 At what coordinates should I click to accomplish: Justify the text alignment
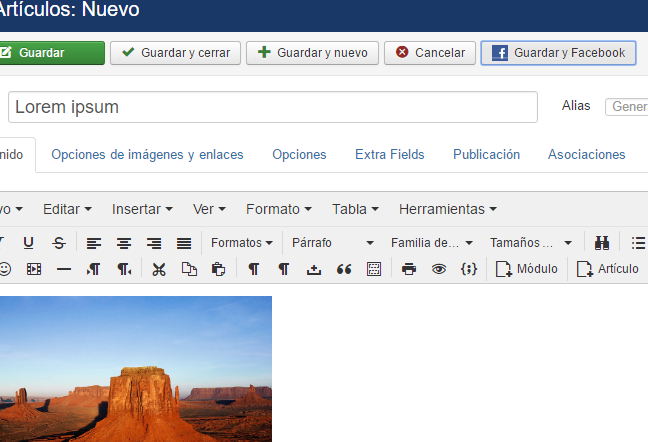point(184,243)
